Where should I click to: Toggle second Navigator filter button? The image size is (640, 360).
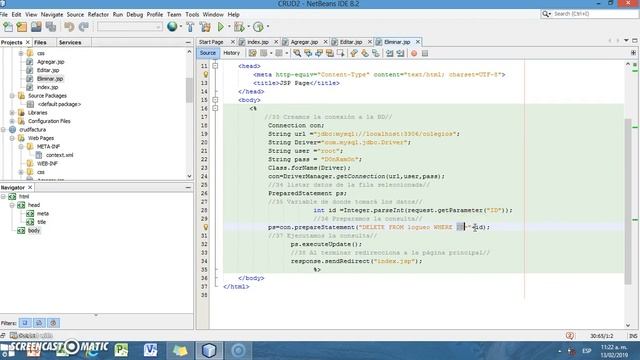coord(39,323)
